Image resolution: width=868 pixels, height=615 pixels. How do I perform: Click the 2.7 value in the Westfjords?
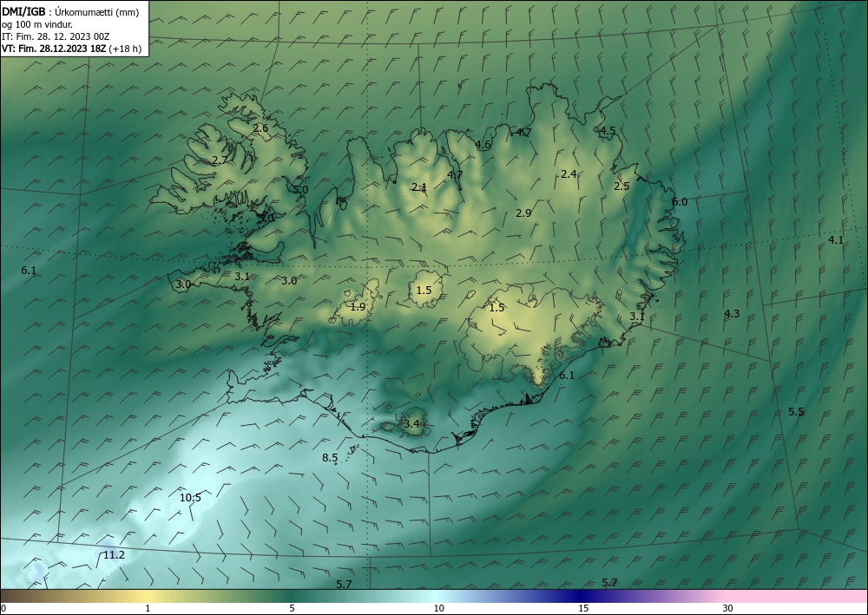point(220,160)
